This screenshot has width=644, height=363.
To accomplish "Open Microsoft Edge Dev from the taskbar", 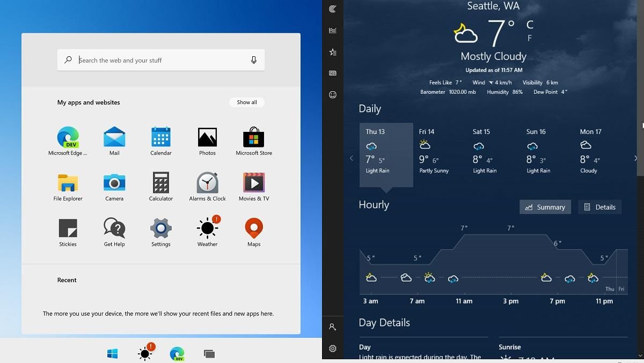I will click(x=177, y=354).
